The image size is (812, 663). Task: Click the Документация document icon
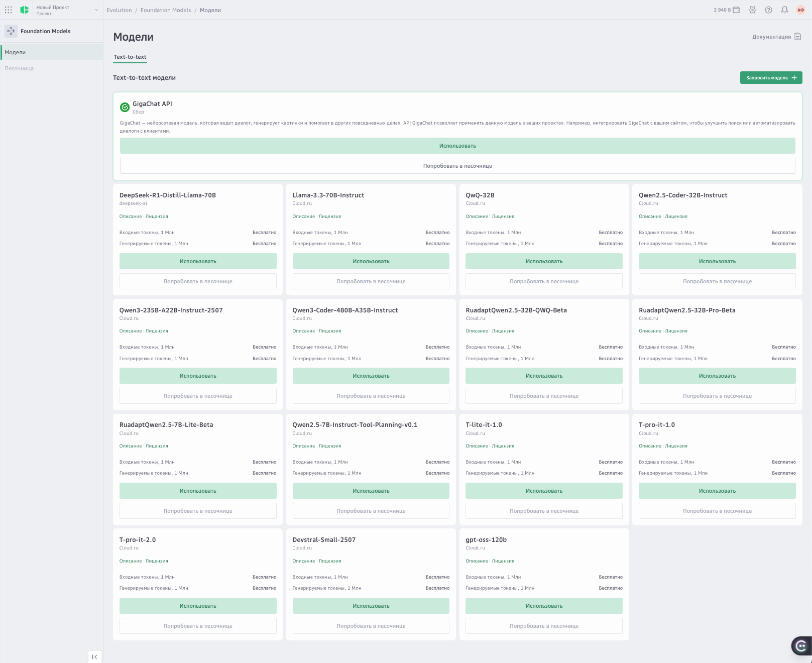click(797, 37)
